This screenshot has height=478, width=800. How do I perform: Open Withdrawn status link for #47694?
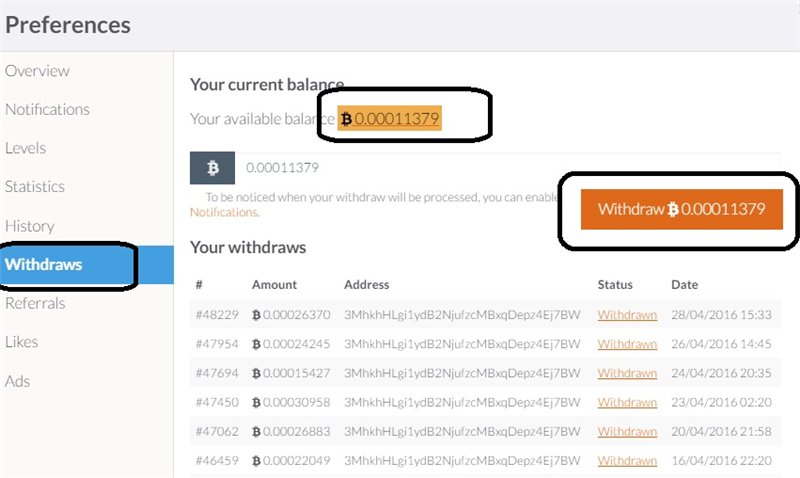tap(627, 373)
